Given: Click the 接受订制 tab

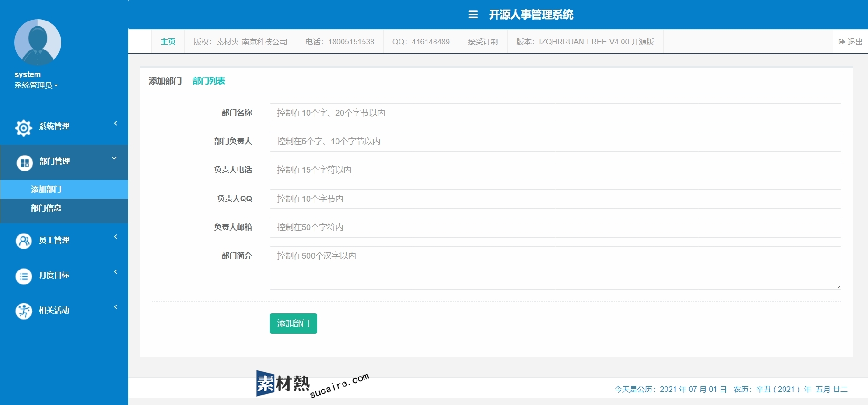Looking at the screenshot, I should point(483,42).
